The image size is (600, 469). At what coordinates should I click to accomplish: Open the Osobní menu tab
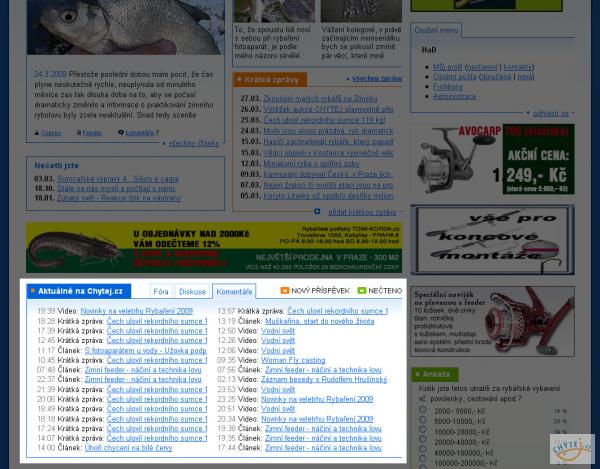pyautogui.click(x=436, y=30)
